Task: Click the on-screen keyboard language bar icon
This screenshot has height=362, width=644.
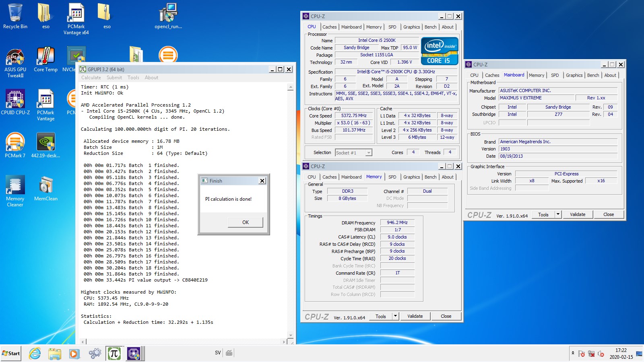Action: 229,353
